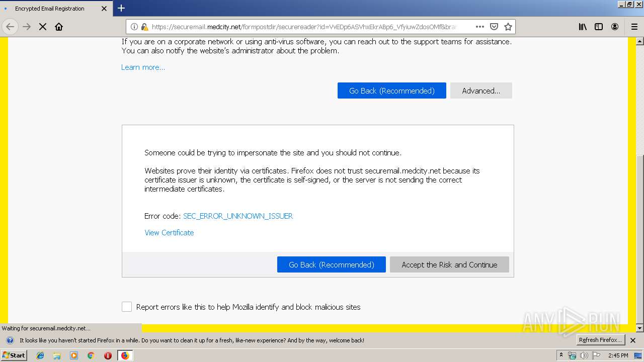Toggle the sidebars view icon

click(599, 27)
